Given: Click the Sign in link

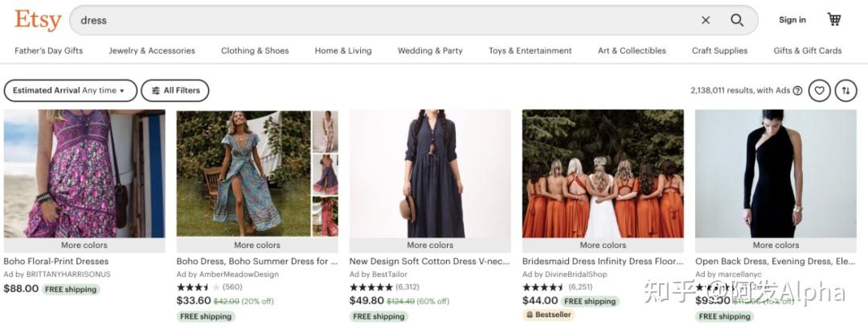Looking at the screenshot, I should [x=792, y=20].
